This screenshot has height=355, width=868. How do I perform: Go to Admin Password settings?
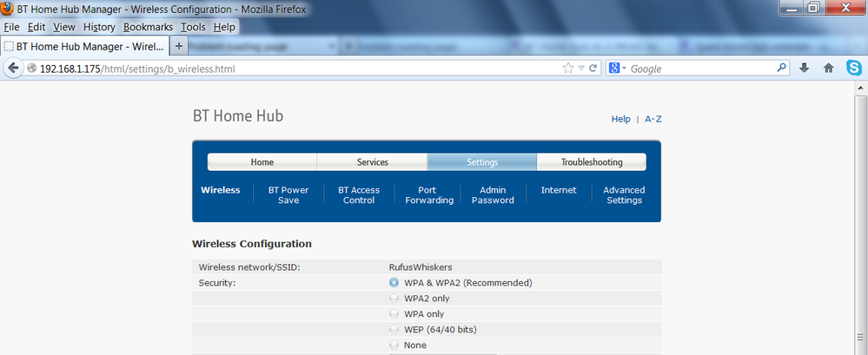coord(493,195)
